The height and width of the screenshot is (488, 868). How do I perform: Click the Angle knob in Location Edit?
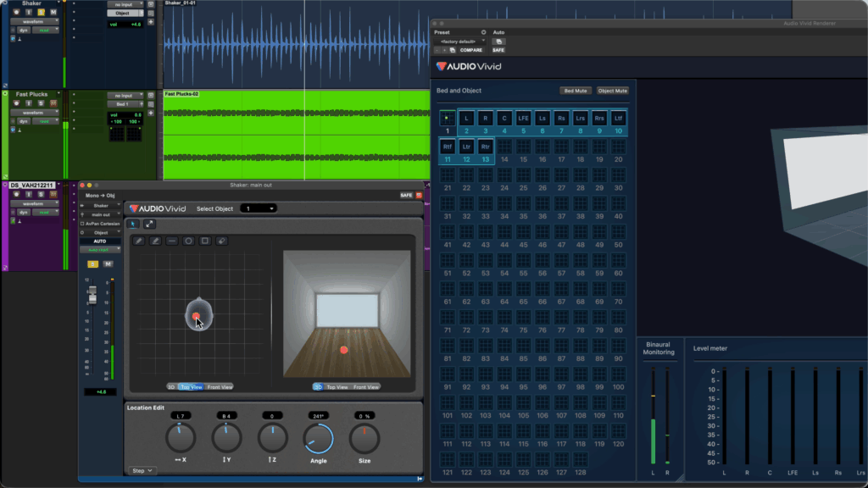[318, 438]
